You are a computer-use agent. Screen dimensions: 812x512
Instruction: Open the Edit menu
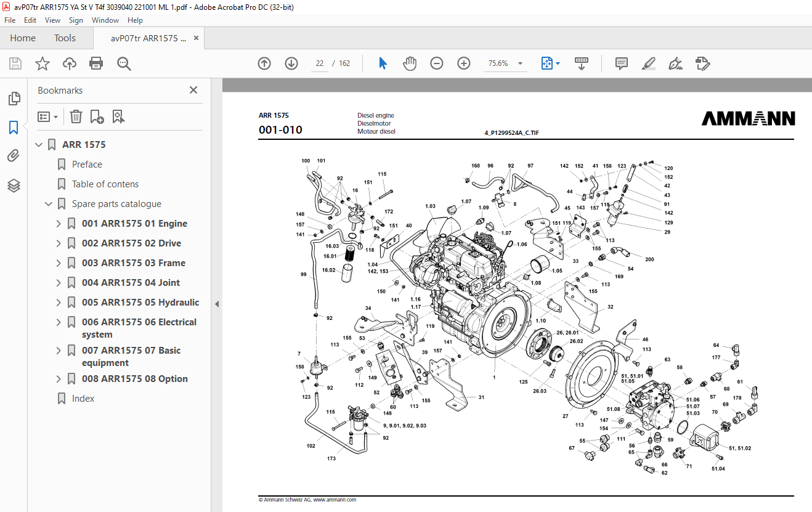pos(30,20)
